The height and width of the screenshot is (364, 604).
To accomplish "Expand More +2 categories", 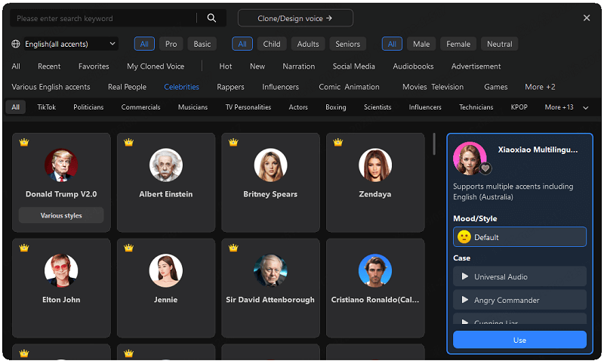I will [x=540, y=87].
